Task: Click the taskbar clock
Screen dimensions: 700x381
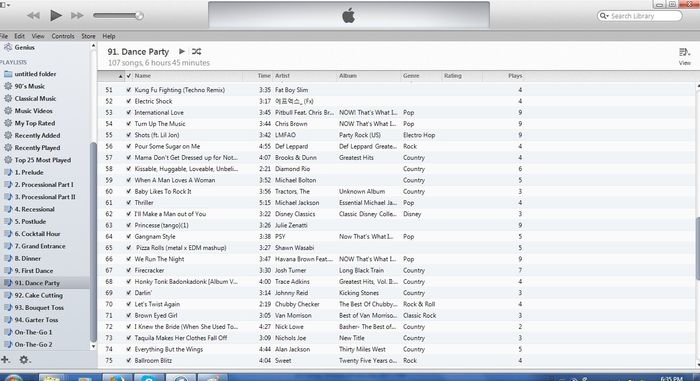Action: 671,379
